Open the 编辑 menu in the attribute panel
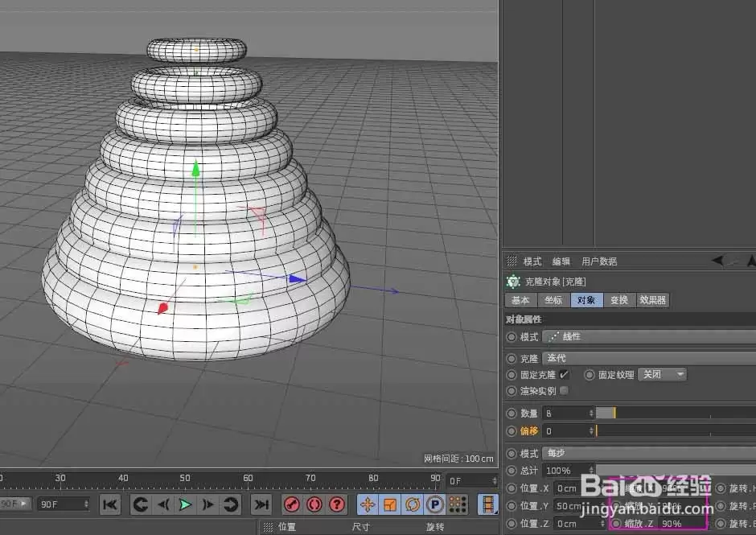The width and height of the screenshot is (756, 535). pyautogui.click(x=561, y=261)
